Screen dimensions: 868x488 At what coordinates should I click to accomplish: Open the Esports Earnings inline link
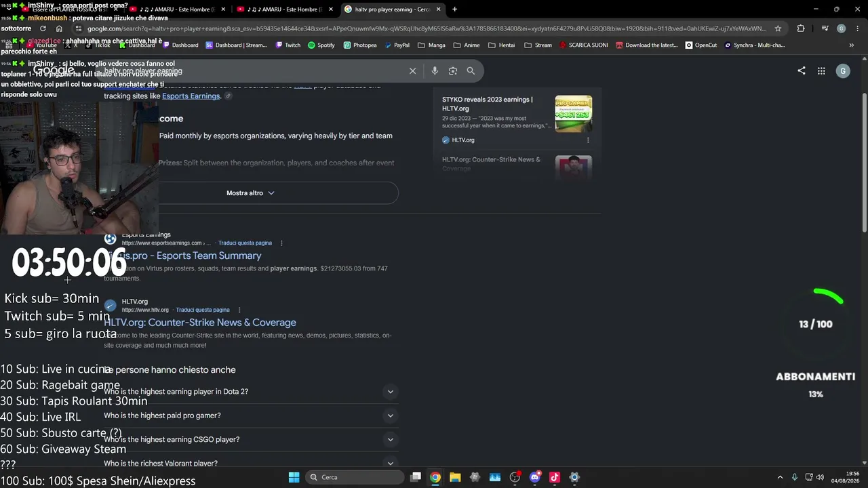pos(191,96)
